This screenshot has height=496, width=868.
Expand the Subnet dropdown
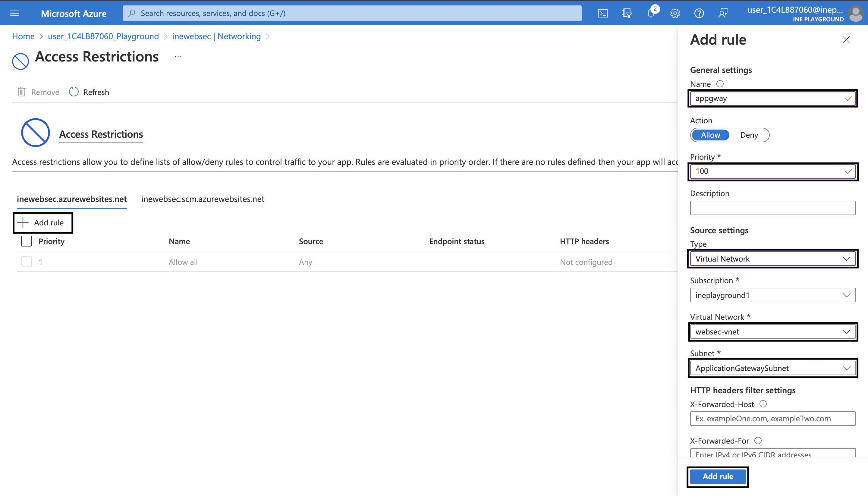(772, 368)
